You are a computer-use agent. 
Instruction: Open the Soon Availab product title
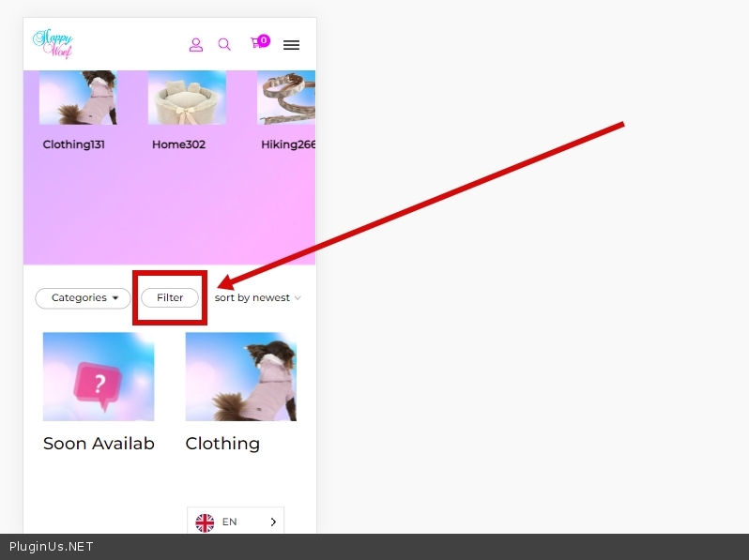[x=99, y=444]
